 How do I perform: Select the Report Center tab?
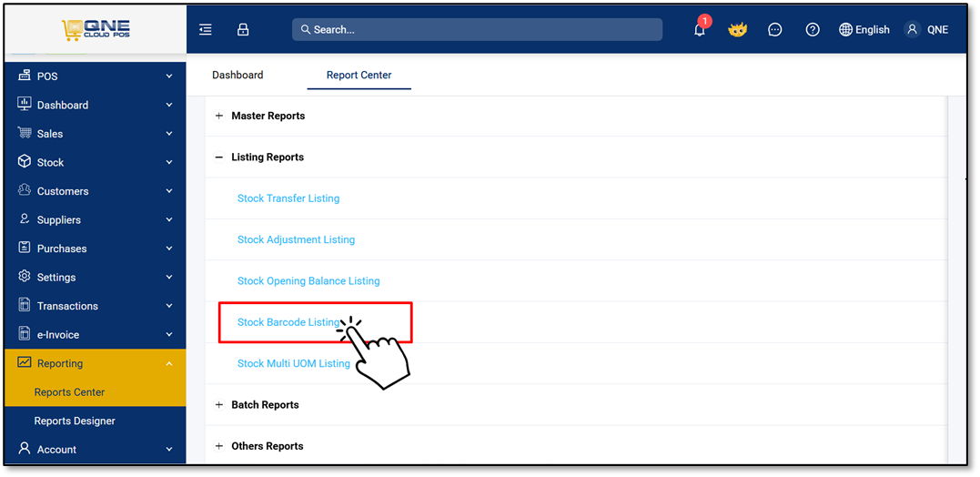[359, 75]
